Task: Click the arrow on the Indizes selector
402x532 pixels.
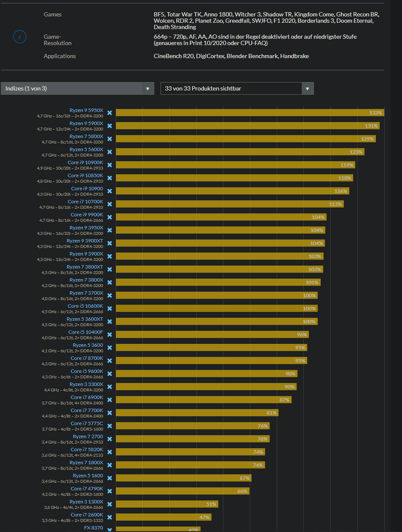Action: tap(147, 88)
